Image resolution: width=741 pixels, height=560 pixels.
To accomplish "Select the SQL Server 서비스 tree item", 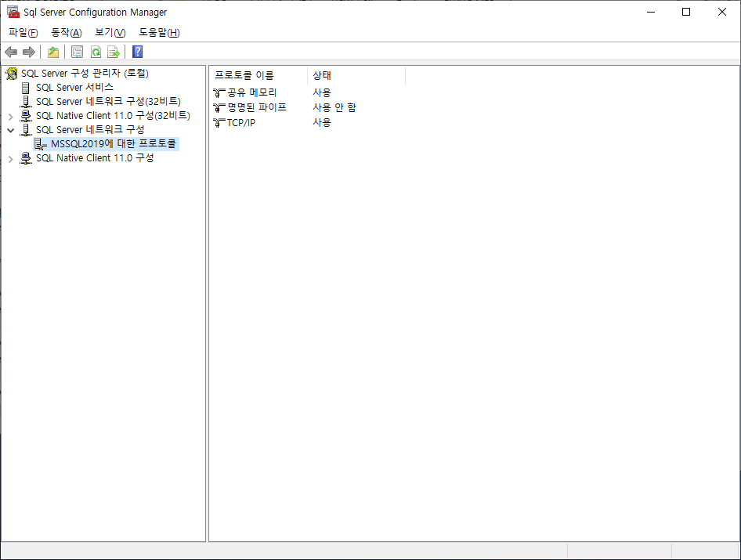I will coord(74,88).
